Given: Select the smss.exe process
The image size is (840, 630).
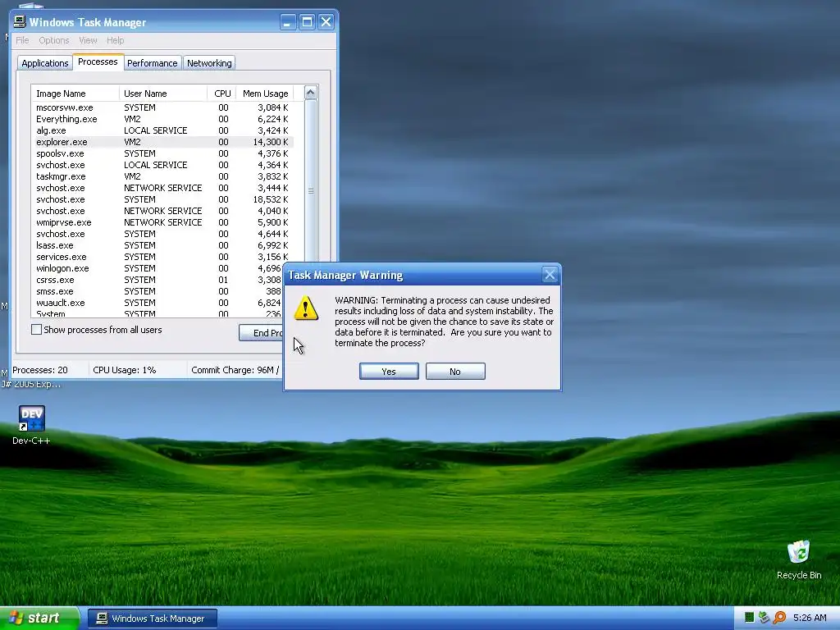Looking at the screenshot, I should 157,291.
